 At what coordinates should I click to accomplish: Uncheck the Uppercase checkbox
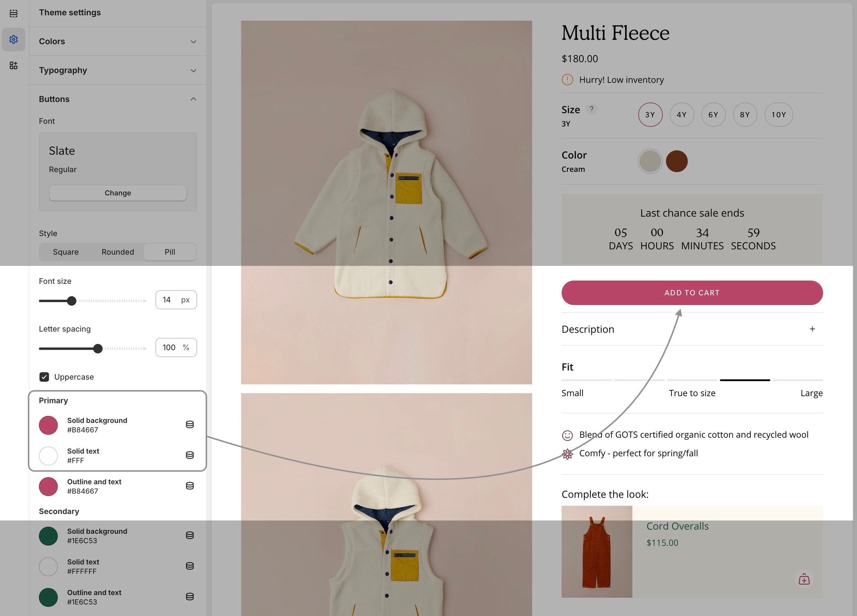(x=44, y=377)
